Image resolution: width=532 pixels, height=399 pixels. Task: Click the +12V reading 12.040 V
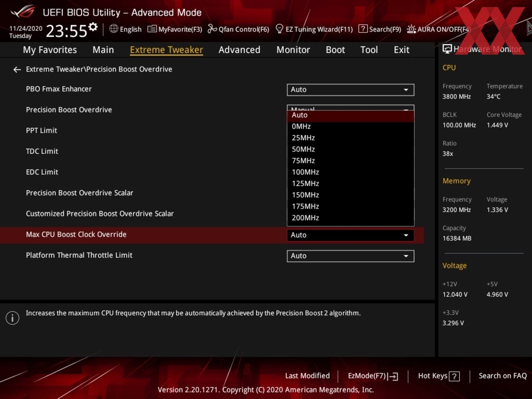point(455,295)
